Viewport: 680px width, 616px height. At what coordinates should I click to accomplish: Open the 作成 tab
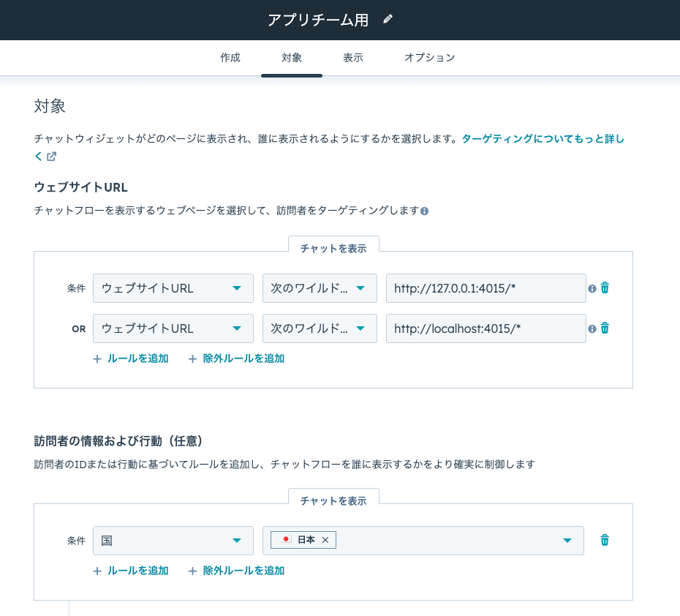click(x=230, y=58)
